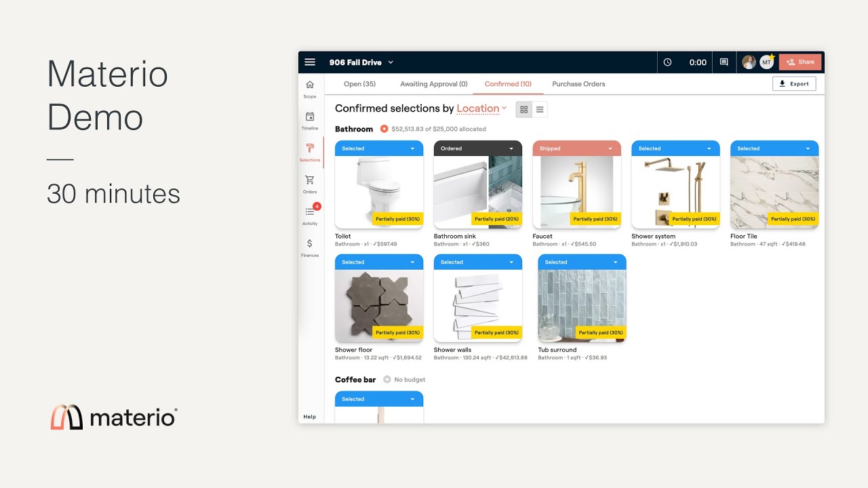This screenshot has height=488, width=868.
Task: Click the Tub surround Partially paid badge
Action: (601, 333)
